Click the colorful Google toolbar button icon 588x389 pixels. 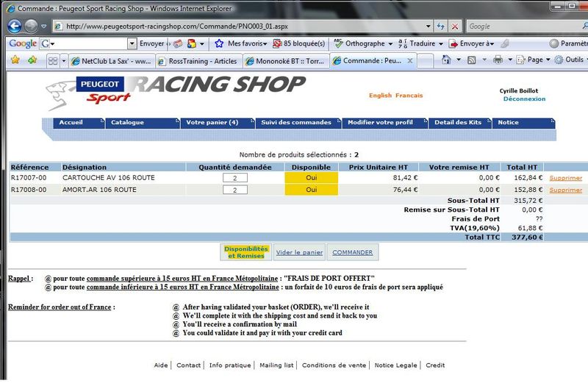192,43
